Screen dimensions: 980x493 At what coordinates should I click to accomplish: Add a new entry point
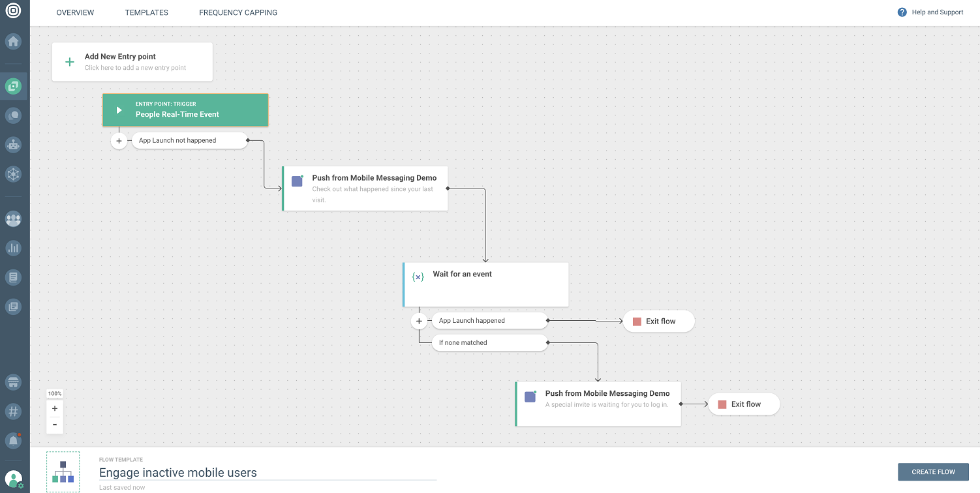[x=132, y=62]
